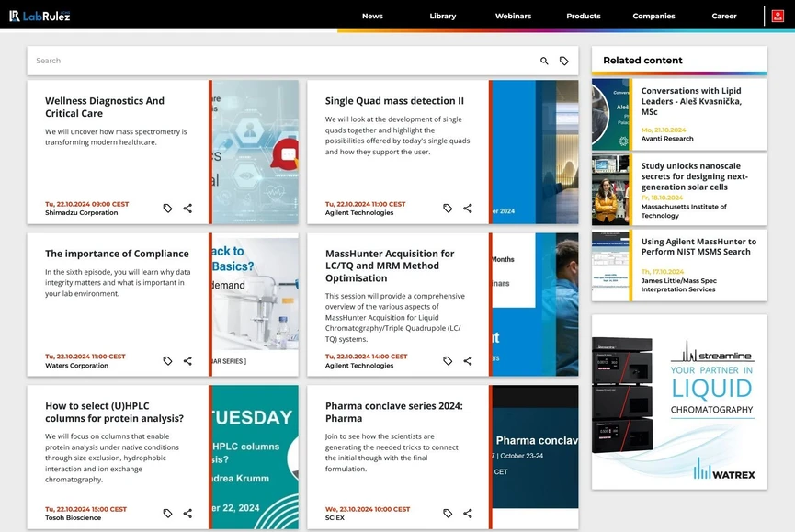Click the user profile icon in header
The image size is (795, 532).
pyautogui.click(x=778, y=16)
